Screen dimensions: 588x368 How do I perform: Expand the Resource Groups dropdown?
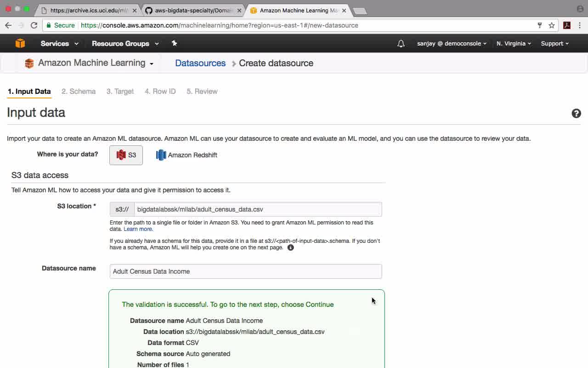point(125,43)
